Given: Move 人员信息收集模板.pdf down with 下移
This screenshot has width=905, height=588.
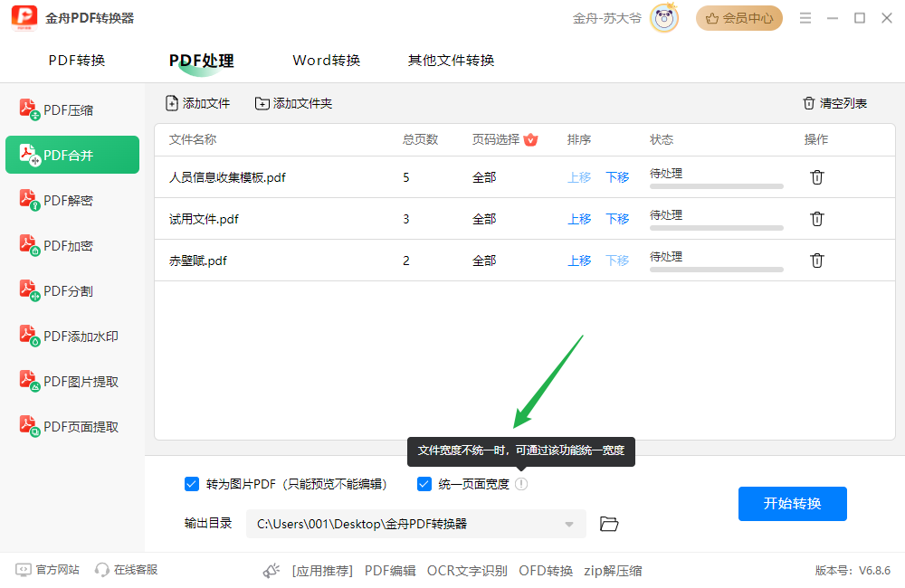Looking at the screenshot, I should click(x=617, y=177).
